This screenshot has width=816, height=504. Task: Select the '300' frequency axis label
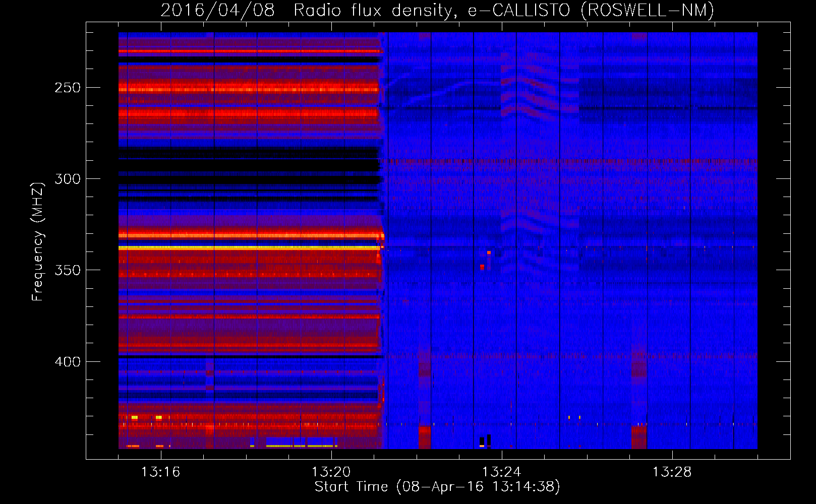click(x=68, y=179)
